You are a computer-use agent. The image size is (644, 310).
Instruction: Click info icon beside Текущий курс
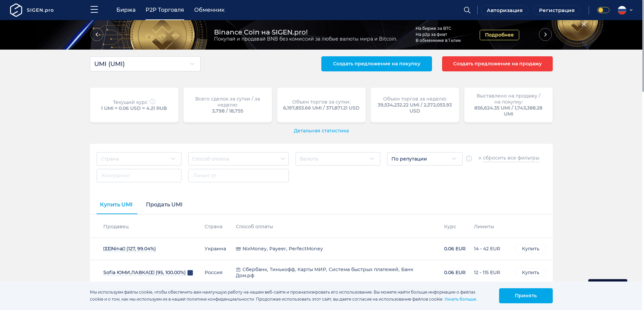pyautogui.click(x=153, y=102)
